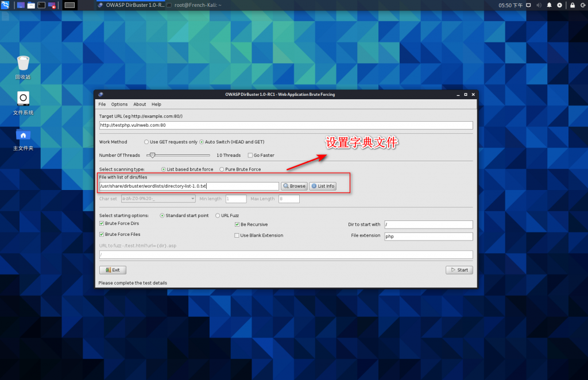Click the Min length field
Viewport: 588px width, 380px height.
pyautogui.click(x=236, y=199)
